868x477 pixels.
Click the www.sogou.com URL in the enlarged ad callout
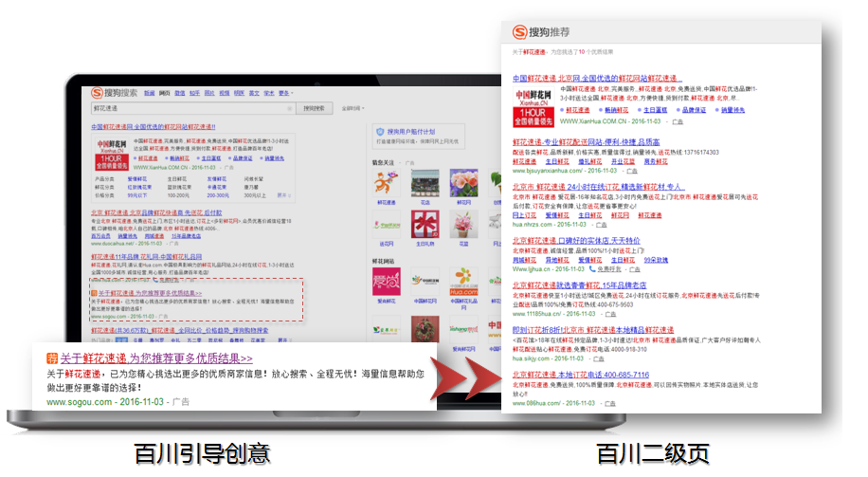80,402
